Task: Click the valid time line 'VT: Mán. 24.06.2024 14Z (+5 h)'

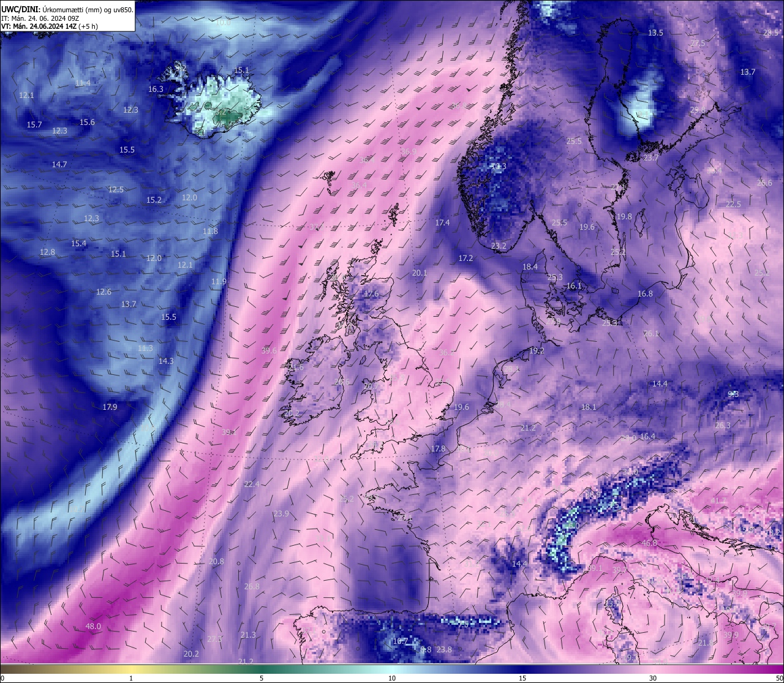Action: (50, 26)
